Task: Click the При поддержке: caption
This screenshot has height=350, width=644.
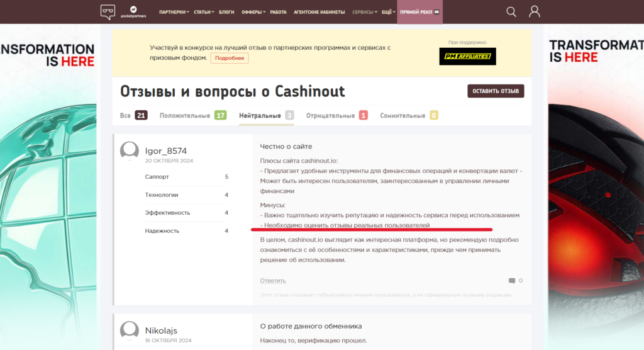Action: point(467,42)
